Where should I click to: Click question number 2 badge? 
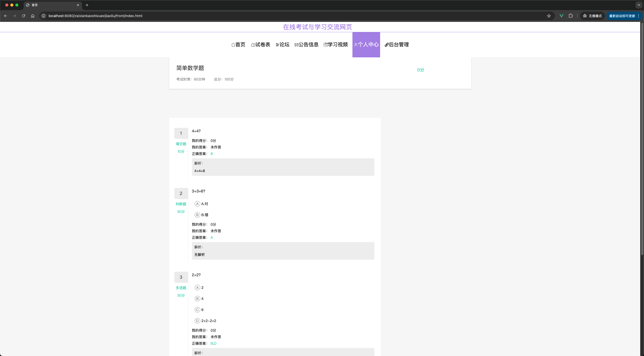pos(181,193)
